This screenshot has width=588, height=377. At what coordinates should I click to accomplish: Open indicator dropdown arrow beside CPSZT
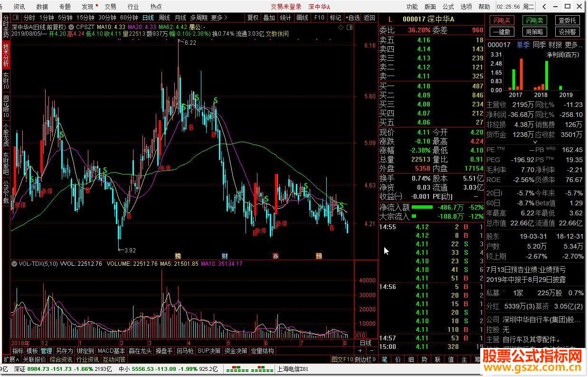point(71,27)
